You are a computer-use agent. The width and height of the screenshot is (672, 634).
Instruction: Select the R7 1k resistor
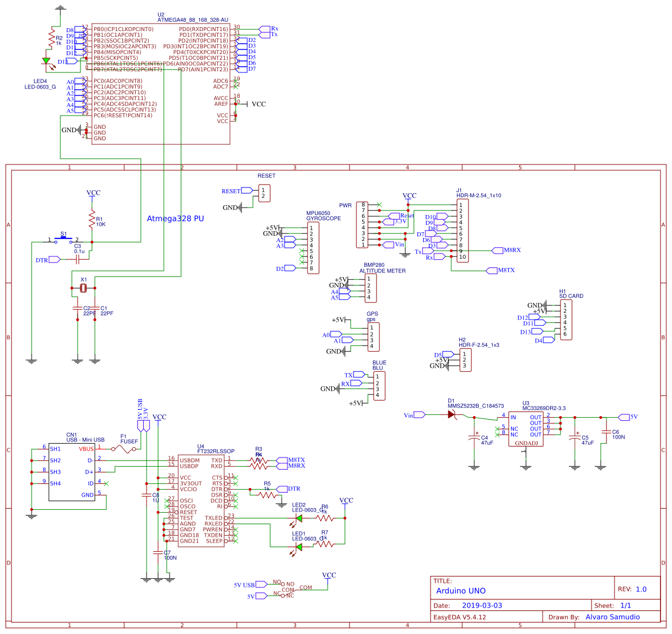coord(324,544)
